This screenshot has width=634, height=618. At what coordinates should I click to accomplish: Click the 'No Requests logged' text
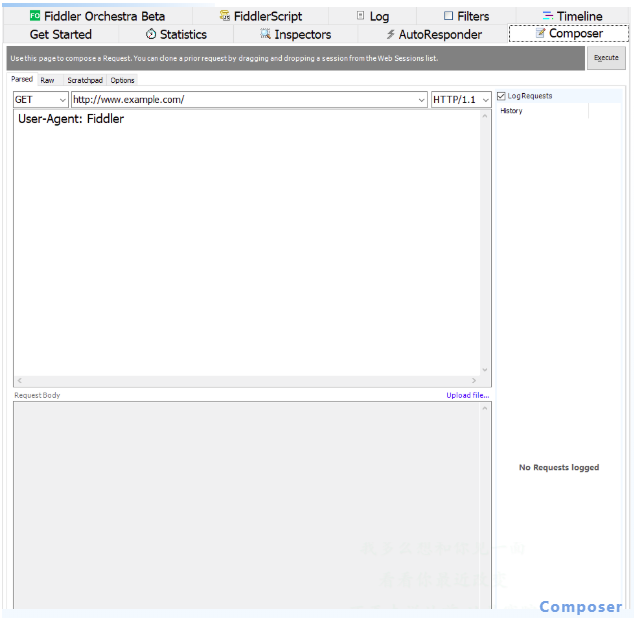(x=559, y=467)
